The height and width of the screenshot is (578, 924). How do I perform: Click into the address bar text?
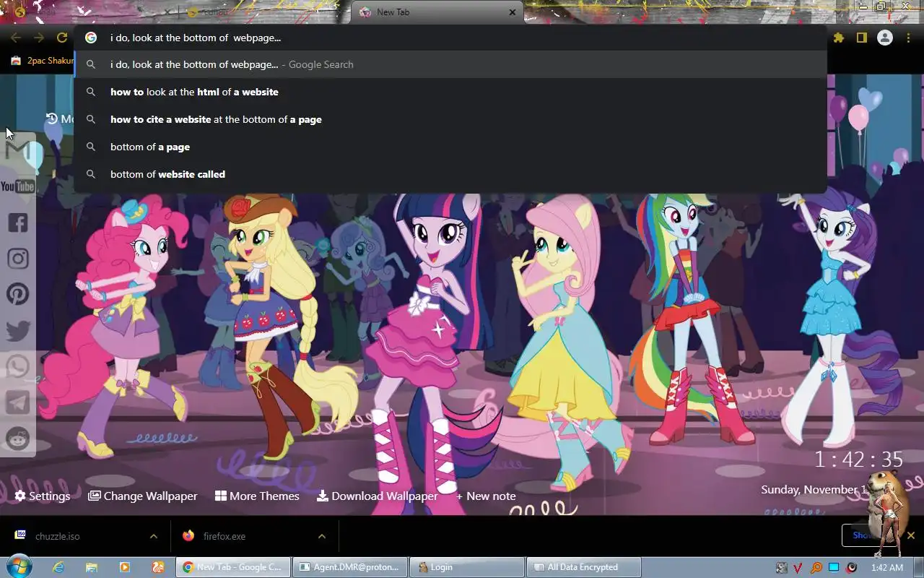click(195, 38)
